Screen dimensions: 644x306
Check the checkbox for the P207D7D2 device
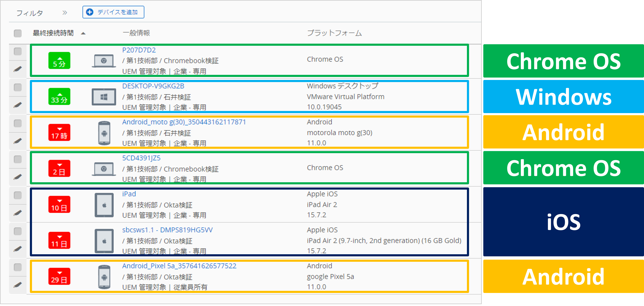[18, 52]
